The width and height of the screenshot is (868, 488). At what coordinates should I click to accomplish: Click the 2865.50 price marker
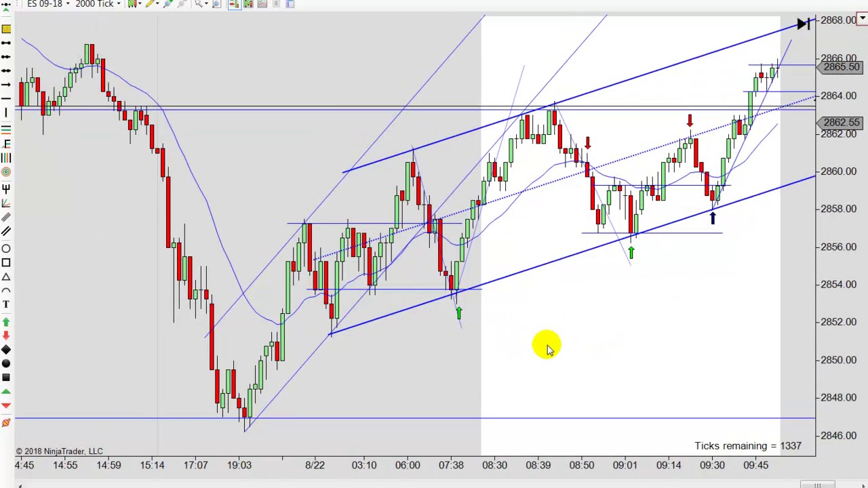point(840,66)
